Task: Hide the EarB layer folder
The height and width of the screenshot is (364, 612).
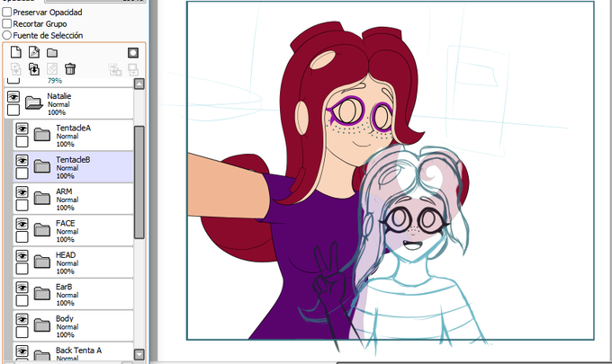Action: [22, 288]
